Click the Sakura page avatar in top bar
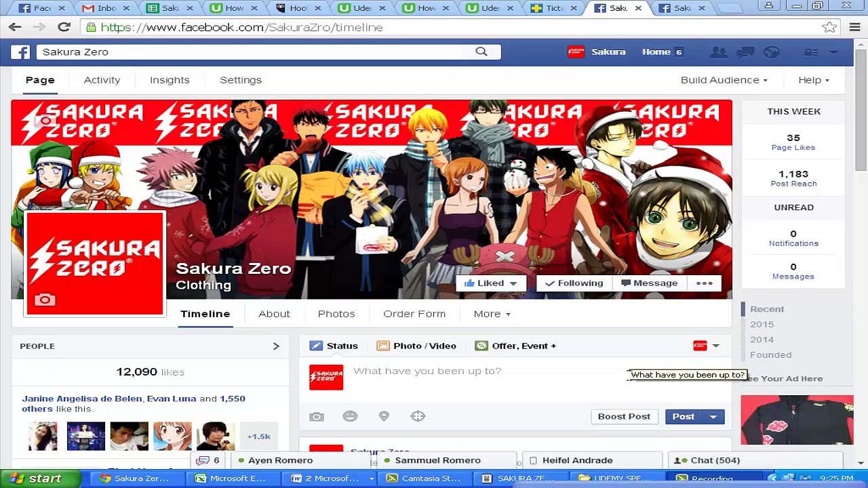 click(x=576, y=52)
